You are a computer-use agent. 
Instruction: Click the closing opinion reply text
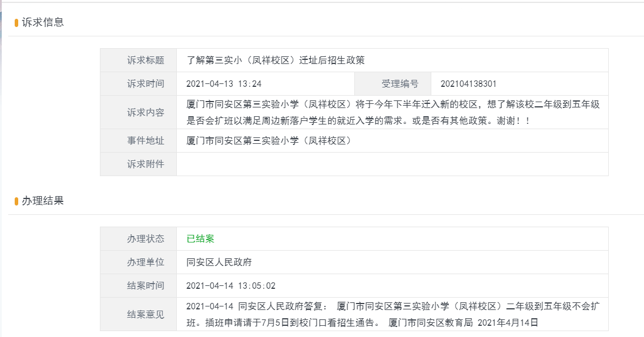[x=393, y=315]
